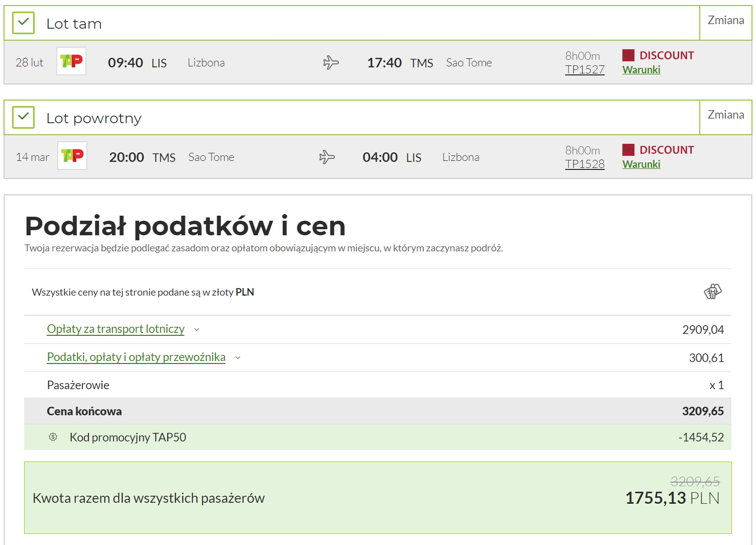The height and width of the screenshot is (545, 756).
Task: Toggle the Lot powrotny checkbox
Action: coord(23,118)
